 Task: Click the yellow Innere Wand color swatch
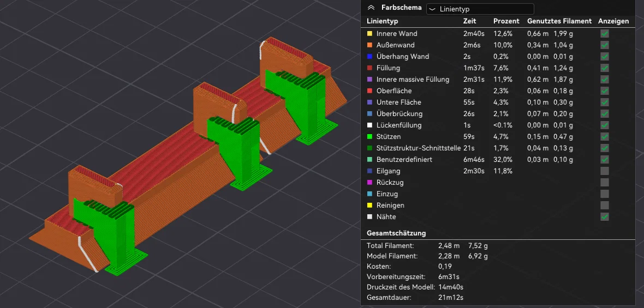tap(369, 34)
